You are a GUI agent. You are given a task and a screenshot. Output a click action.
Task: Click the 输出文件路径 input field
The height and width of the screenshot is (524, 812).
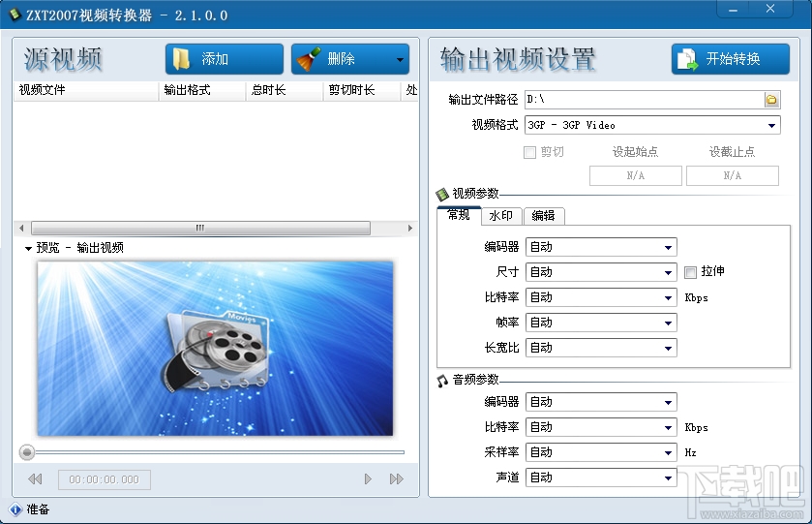(x=645, y=100)
